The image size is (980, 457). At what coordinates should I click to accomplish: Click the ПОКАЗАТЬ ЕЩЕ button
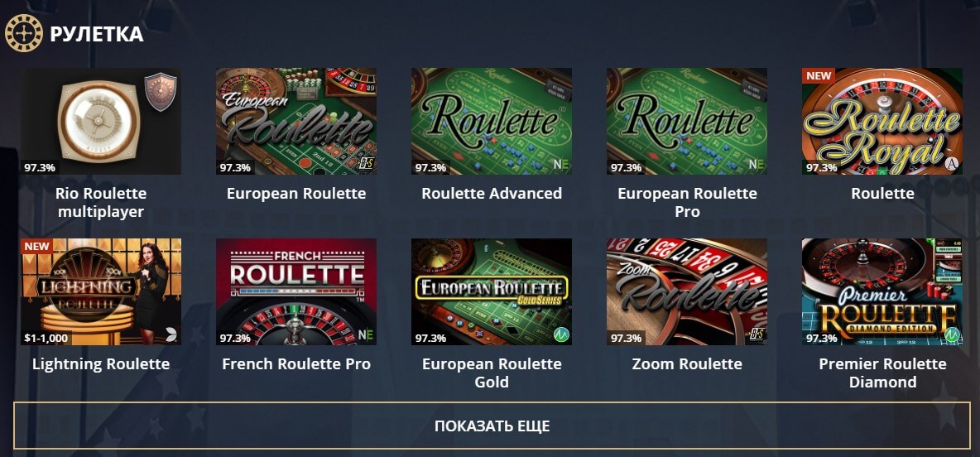492,426
